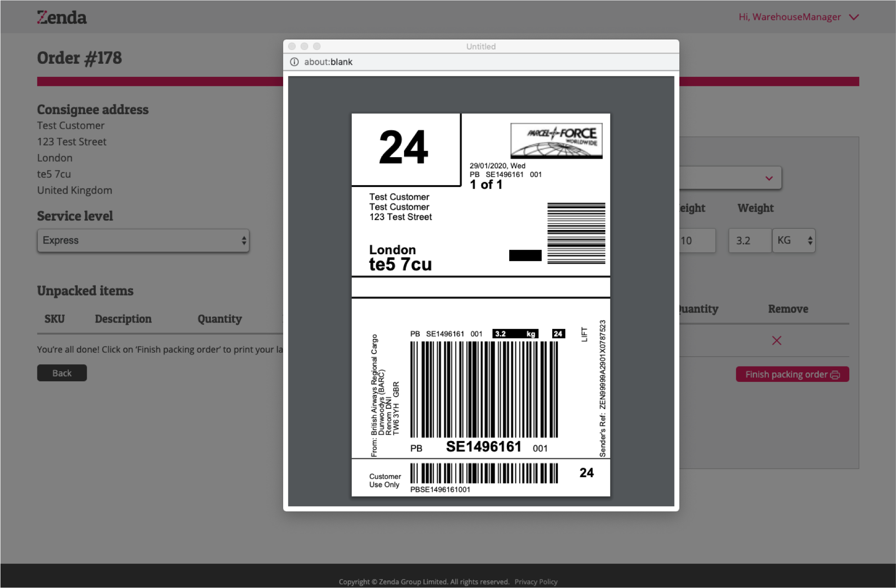Click the Back button
Image resolution: width=896 pixels, height=588 pixels.
[x=62, y=373]
